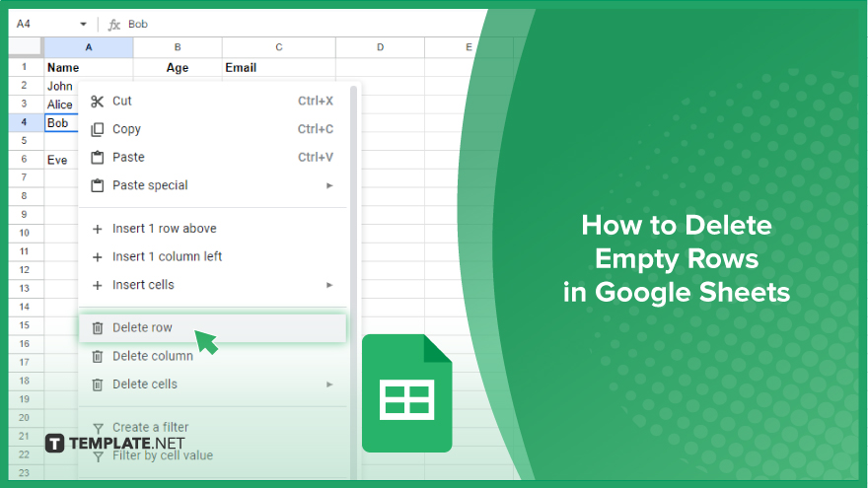868x488 pixels.
Task: Select row 5 header
Action: pyautogui.click(x=25, y=141)
